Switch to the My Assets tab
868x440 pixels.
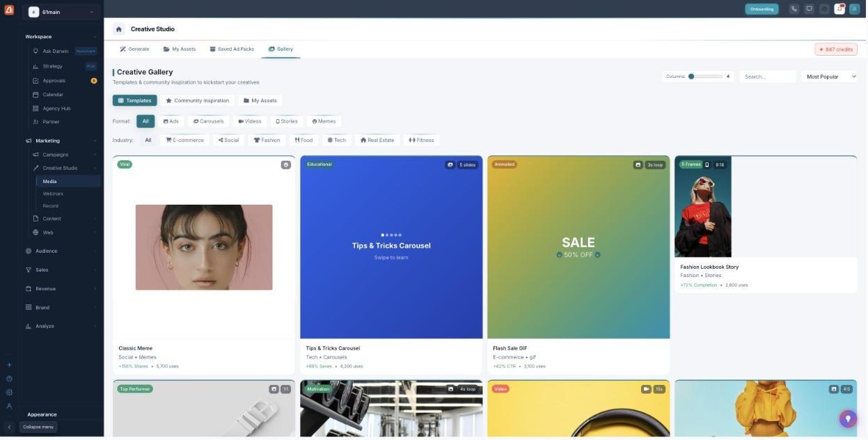pyautogui.click(x=180, y=49)
